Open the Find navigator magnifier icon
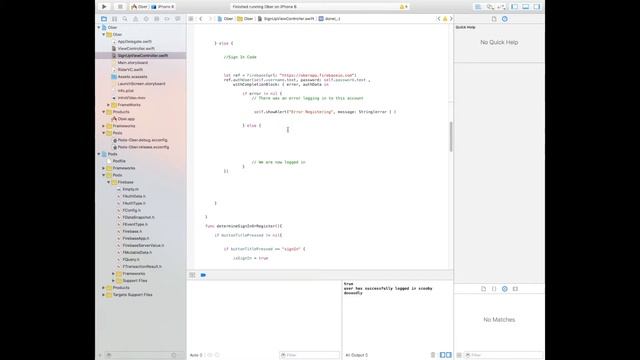640x360 pixels. click(x=125, y=19)
